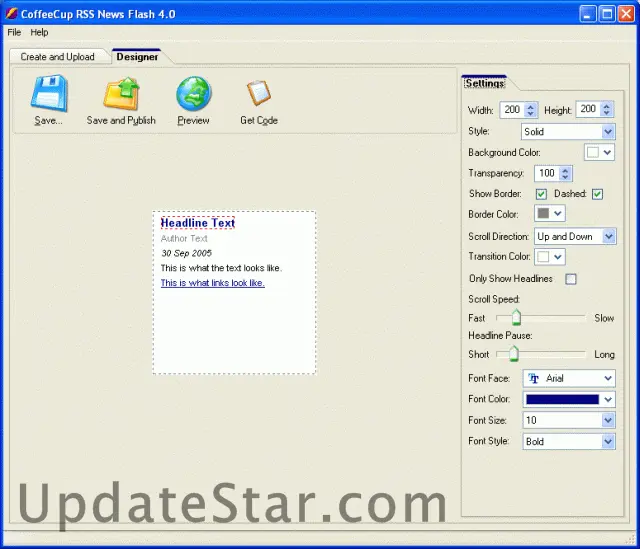The height and width of the screenshot is (549, 640).
Task: Click the Scroll Speed slider handle
Action: [x=516, y=318]
